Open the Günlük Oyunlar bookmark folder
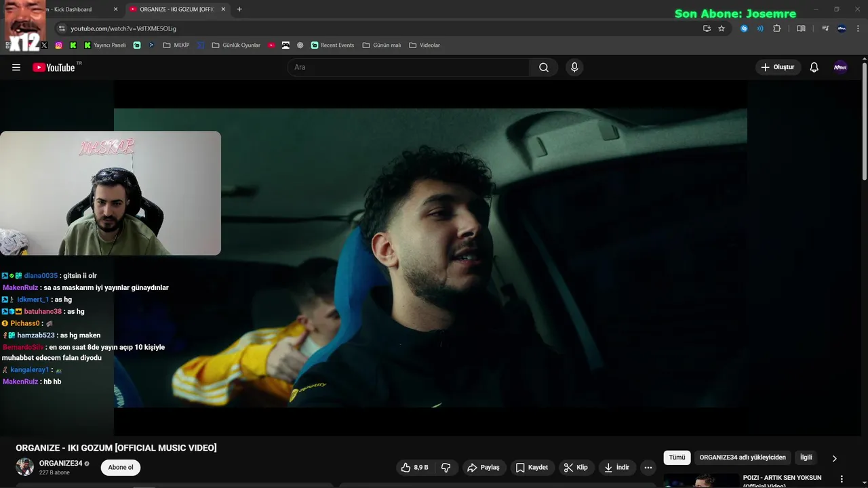This screenshot has height=488, width=868. 236,45
